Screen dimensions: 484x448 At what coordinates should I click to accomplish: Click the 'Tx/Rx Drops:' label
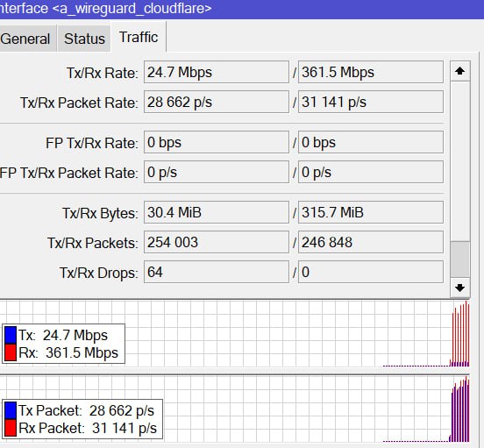coord(99,273)
